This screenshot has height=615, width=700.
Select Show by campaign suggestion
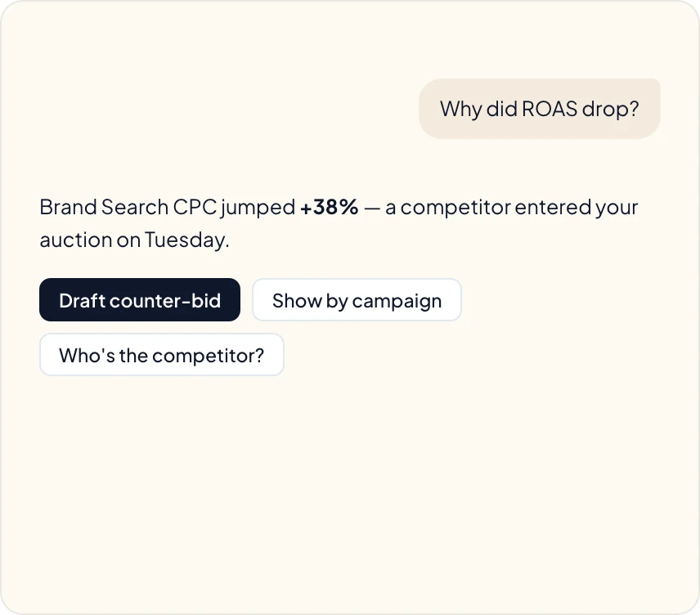tap(357, 299)
